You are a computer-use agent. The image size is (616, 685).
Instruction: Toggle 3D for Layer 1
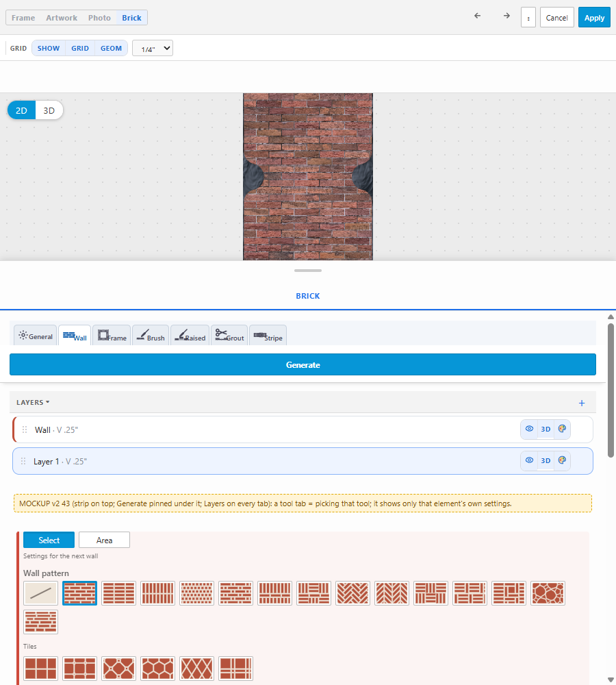point(546,460)
